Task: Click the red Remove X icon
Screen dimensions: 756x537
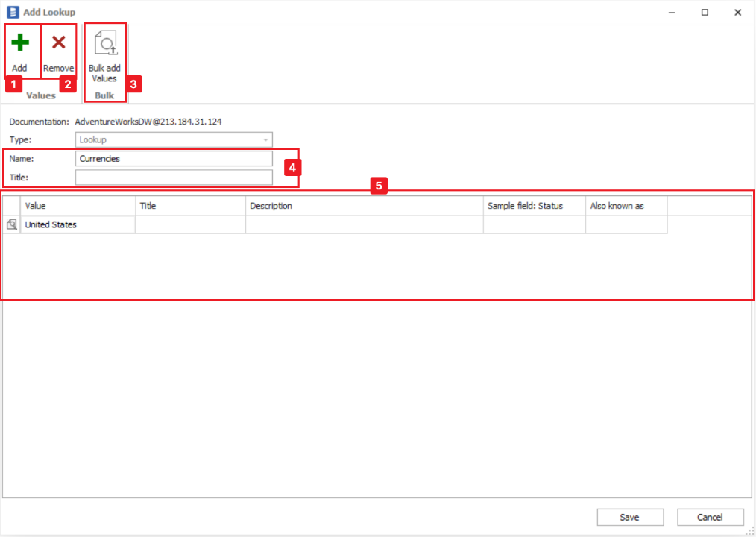Action: pos(58,43)
